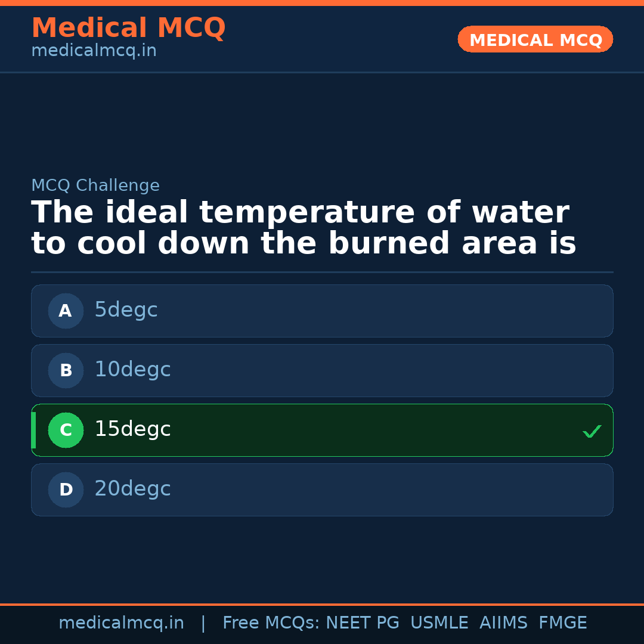Click the green checkmark on option C
This screenshot has height=644, width=644.
(x=592, y=431)
